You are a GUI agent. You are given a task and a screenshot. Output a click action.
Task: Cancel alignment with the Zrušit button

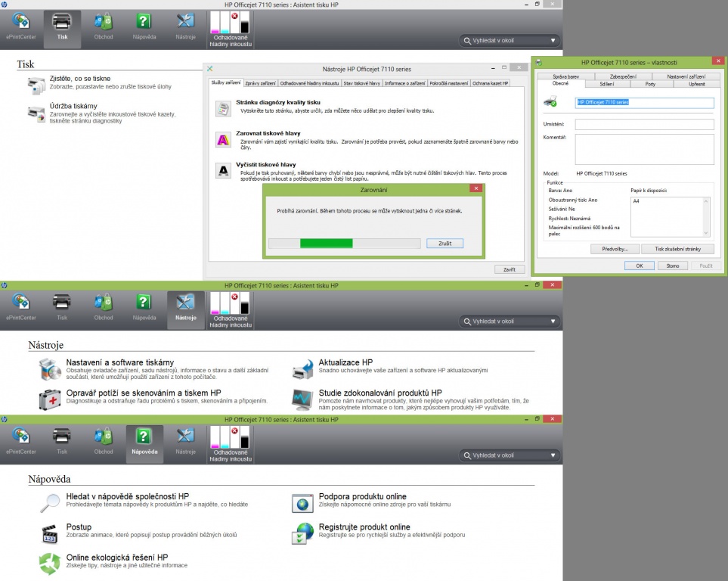(x=445, y=243)
